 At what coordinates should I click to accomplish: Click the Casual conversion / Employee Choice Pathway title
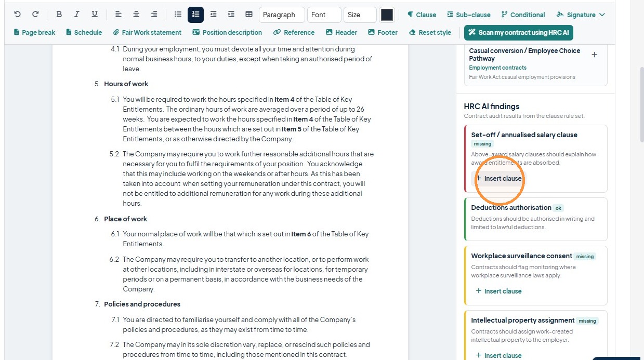click(x=524, y=55)
